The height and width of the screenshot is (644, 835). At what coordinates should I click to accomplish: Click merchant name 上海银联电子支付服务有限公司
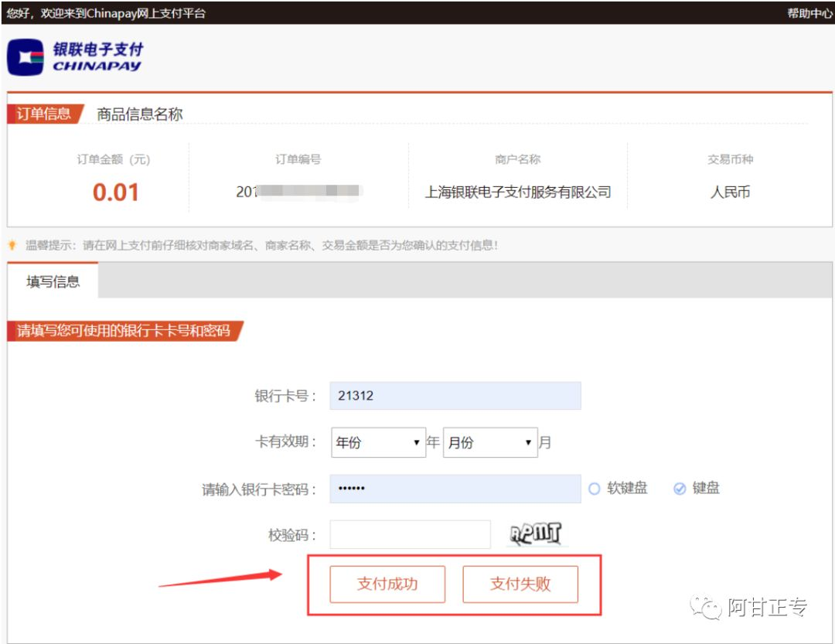tap(517, 192)
